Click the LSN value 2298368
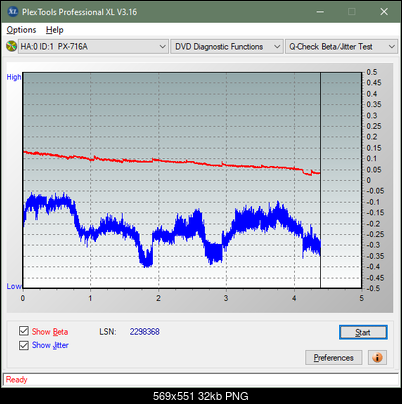The height and width of the screenshot is (404, 402). click(144, 332)
